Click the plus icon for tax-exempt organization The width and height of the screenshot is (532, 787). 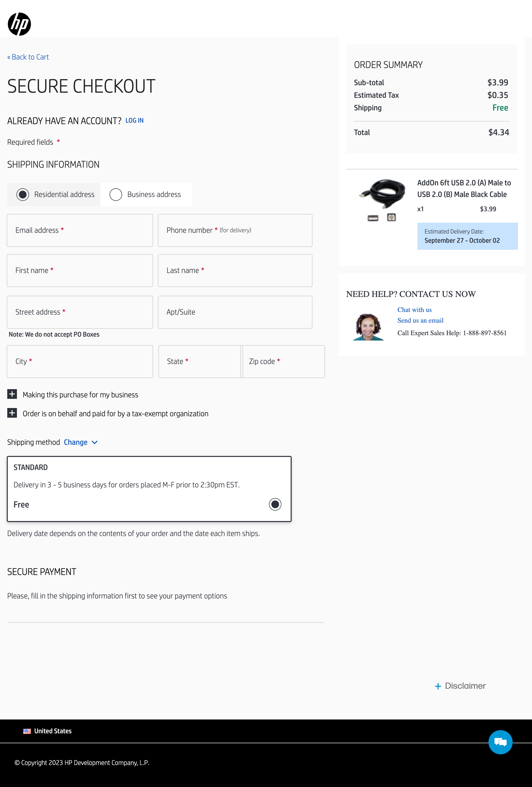(12, 413)
